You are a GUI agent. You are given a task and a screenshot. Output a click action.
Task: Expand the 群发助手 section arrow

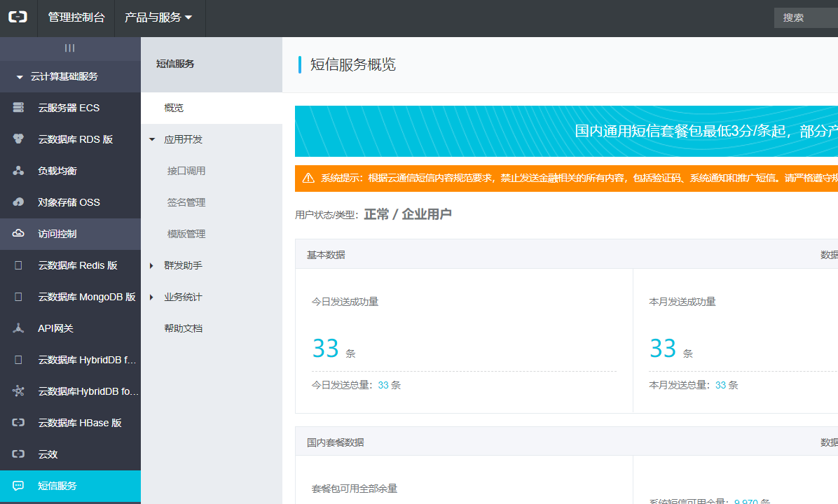point(151,265)
